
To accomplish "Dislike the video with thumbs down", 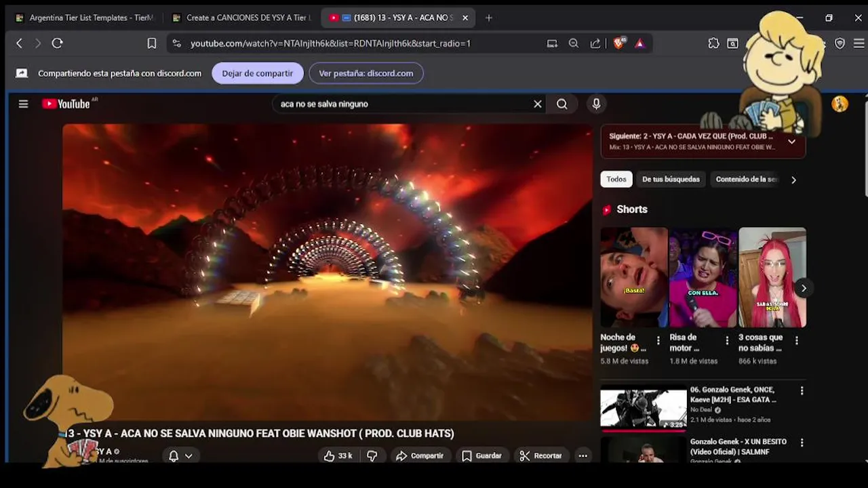I will tap(372, 456).
